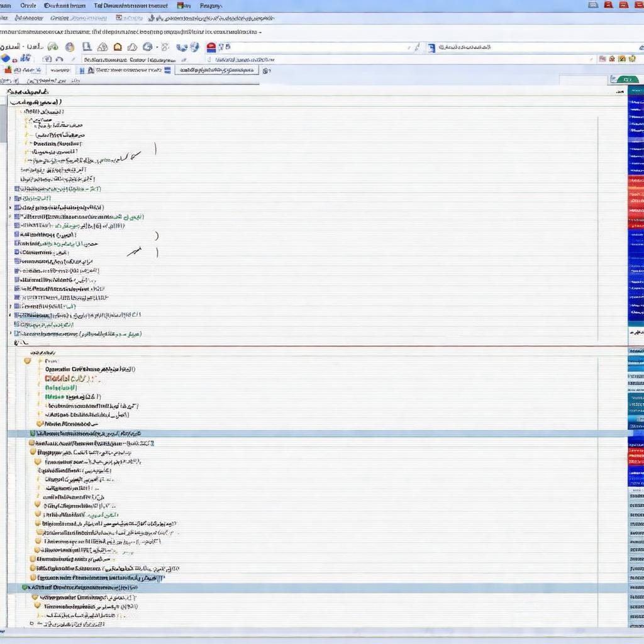Screen dimensions: 644x644
Task: Click the blue document icon before the search box
Action: pos(431,48)
